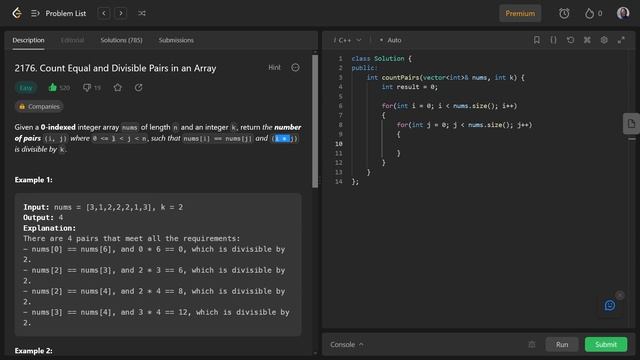Go to the next problem arrow
This screenshot has width=640, height=360.
tap(121, 13)
